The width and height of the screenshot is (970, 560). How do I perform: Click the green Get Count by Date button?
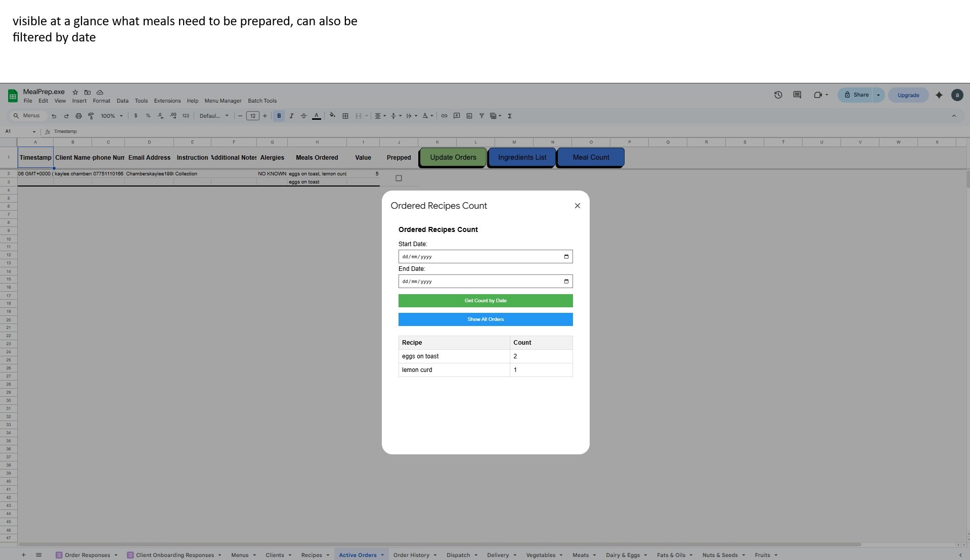485,301
